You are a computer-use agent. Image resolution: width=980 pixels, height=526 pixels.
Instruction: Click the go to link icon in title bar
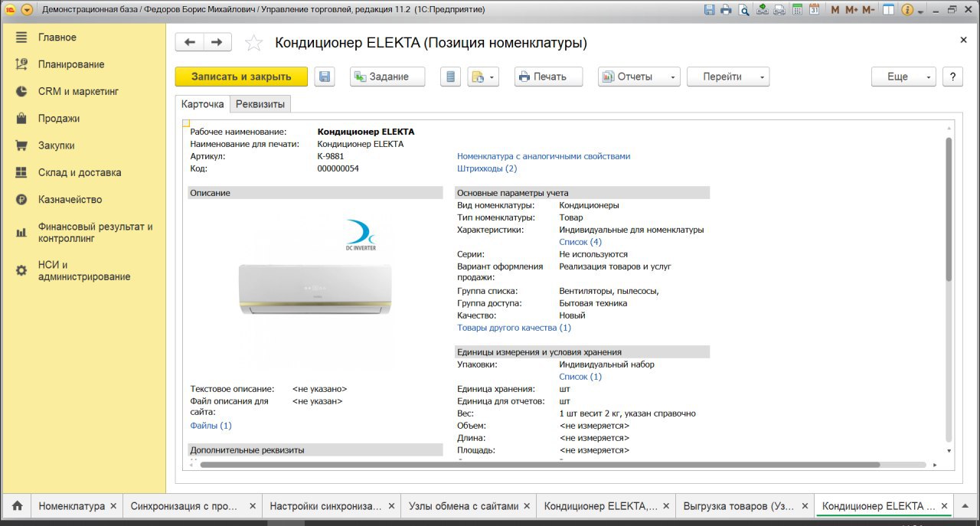pyautogui.click(x=779, y=10)
